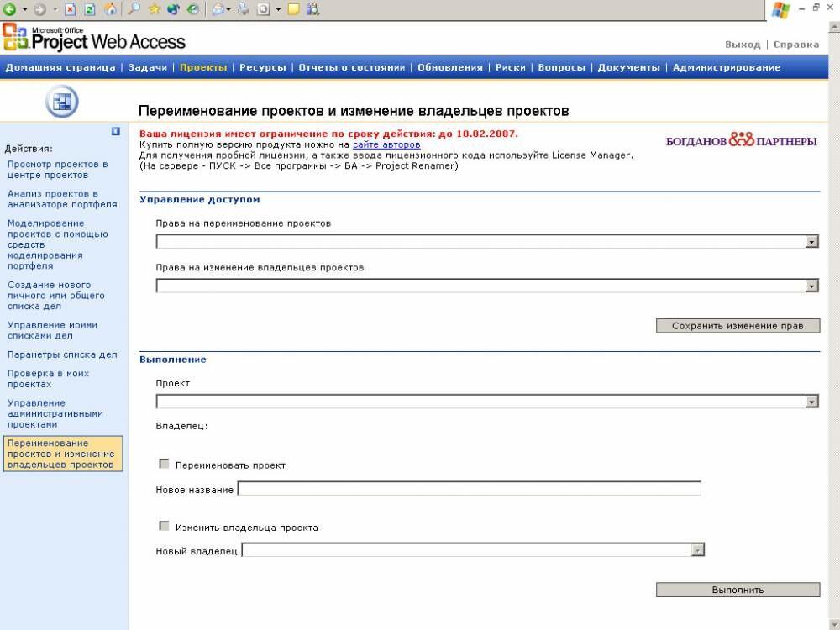Click the Research binoculars icon

coord(313,8)
